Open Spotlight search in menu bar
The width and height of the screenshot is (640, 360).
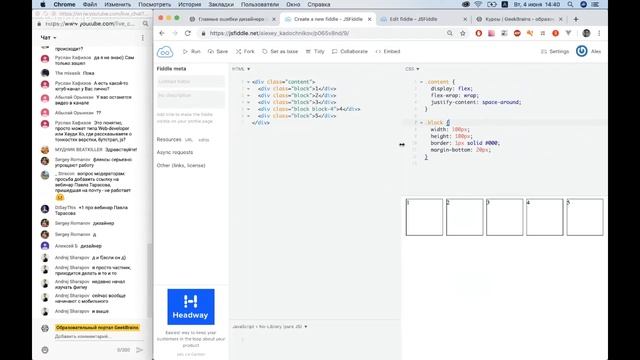[x=570, y=4]
